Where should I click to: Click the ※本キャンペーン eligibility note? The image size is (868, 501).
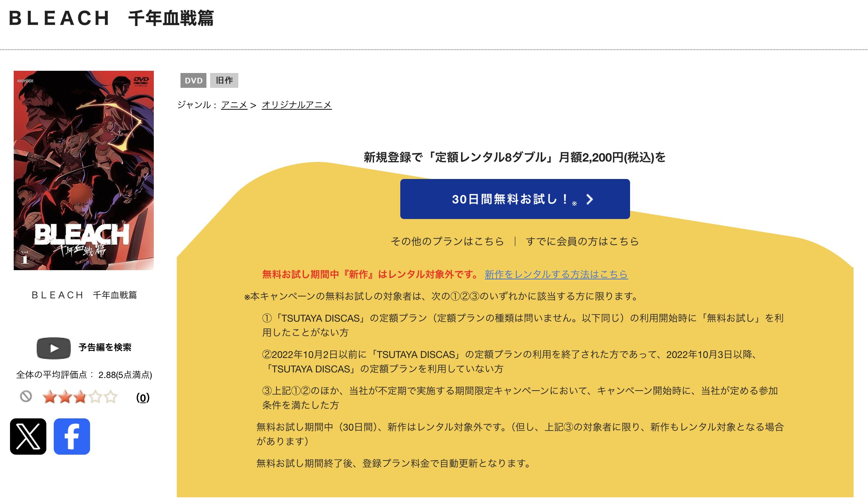(441, 296)
